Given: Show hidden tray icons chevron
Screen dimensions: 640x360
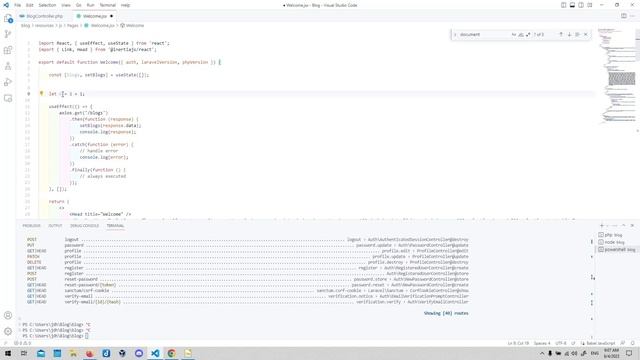Looking at the screenshot, I should [x=542, y=353].
